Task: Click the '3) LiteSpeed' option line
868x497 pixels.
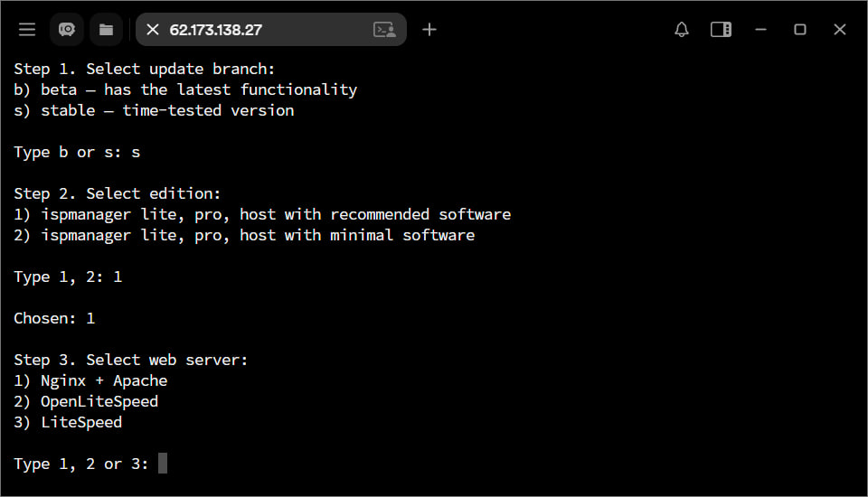Action: [68, 422]
